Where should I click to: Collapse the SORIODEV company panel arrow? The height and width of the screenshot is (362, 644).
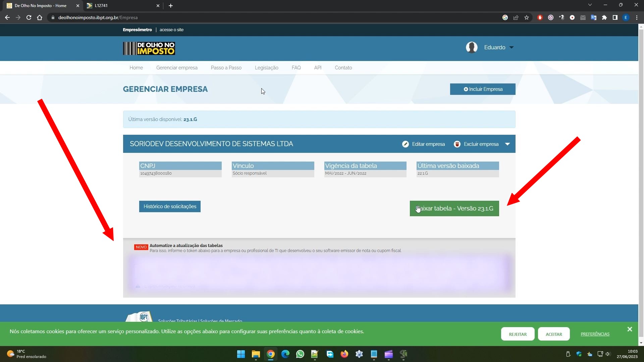point(507,144)
